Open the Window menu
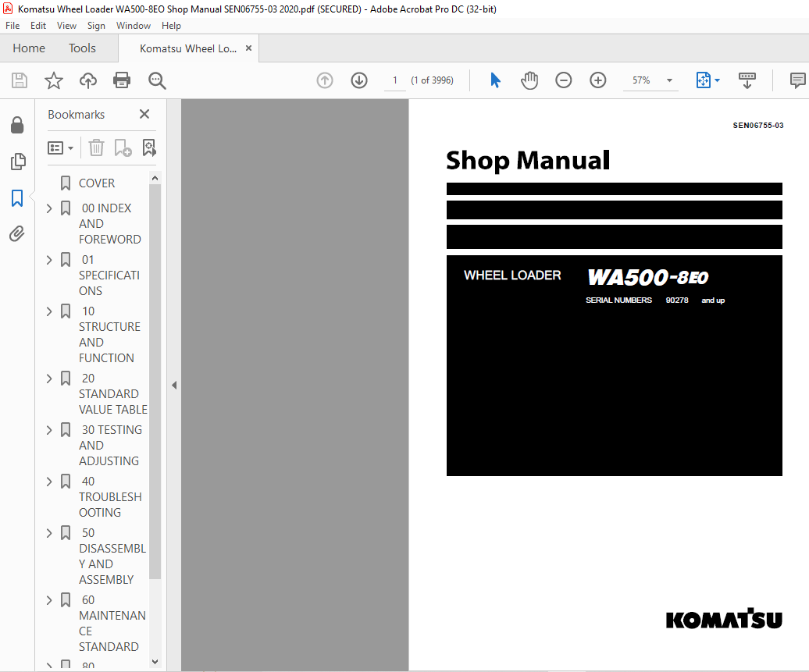Image resolution: width=809 pixels, height=672 pixels. [x=133, y=26]
